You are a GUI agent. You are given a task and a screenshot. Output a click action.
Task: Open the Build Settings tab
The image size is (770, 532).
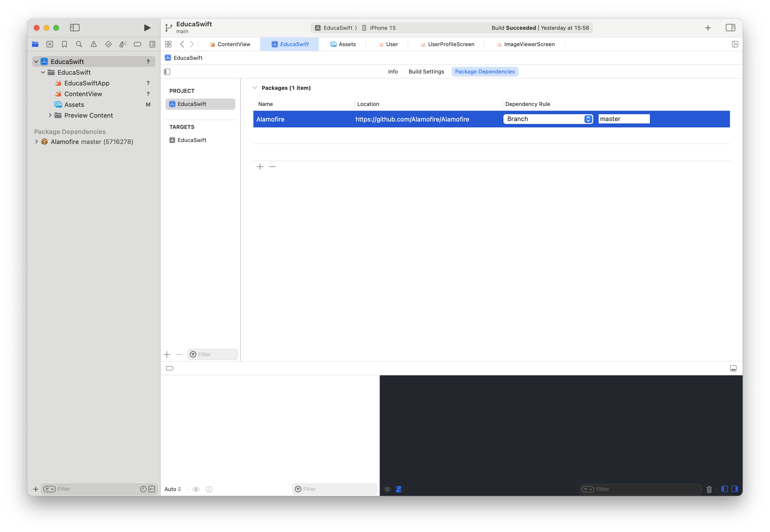(426, 72)
